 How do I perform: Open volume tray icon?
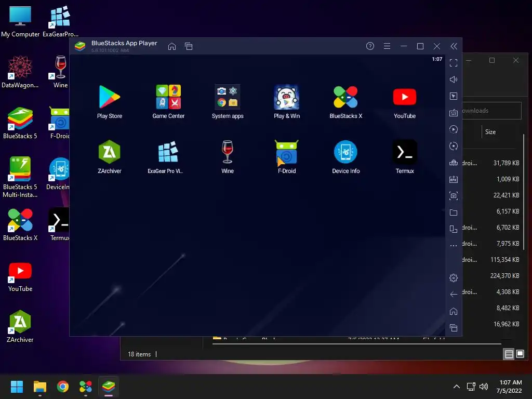pyautogui.click(x=484, y=387)
